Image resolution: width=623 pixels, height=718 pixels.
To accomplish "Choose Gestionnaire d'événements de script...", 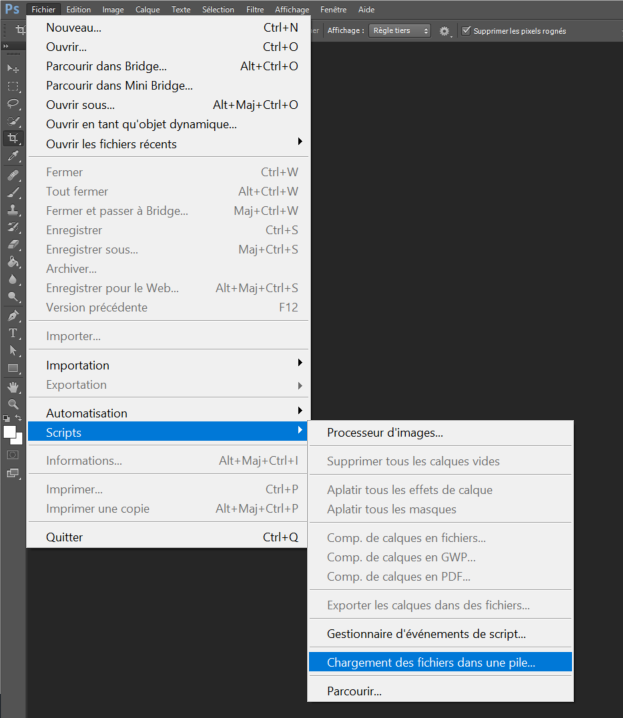I will point(440,634).
